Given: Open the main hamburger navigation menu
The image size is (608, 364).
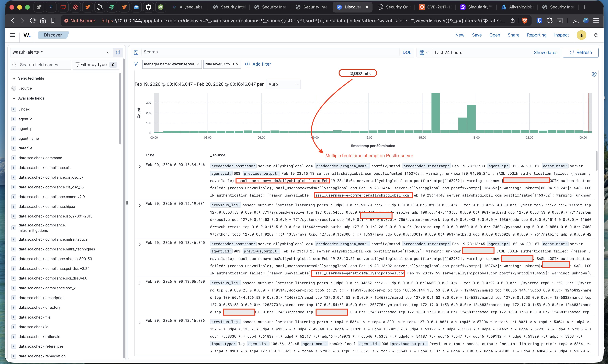Looking at the screenshot, I should tap(12, 35).
